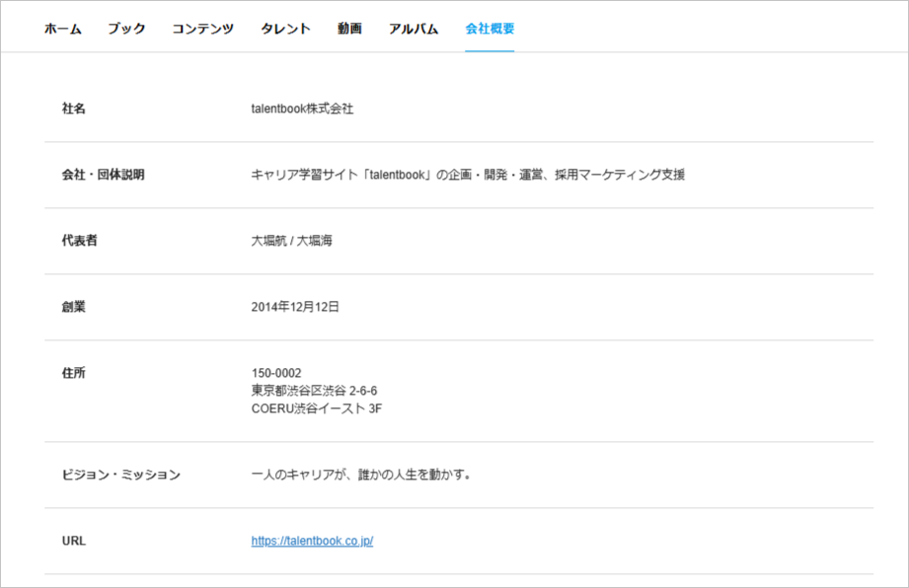Image resolution: width=909 pixels, height=588 pixels.
Task: Click the company name talentbook株式会社
Action: pos(302,109)
